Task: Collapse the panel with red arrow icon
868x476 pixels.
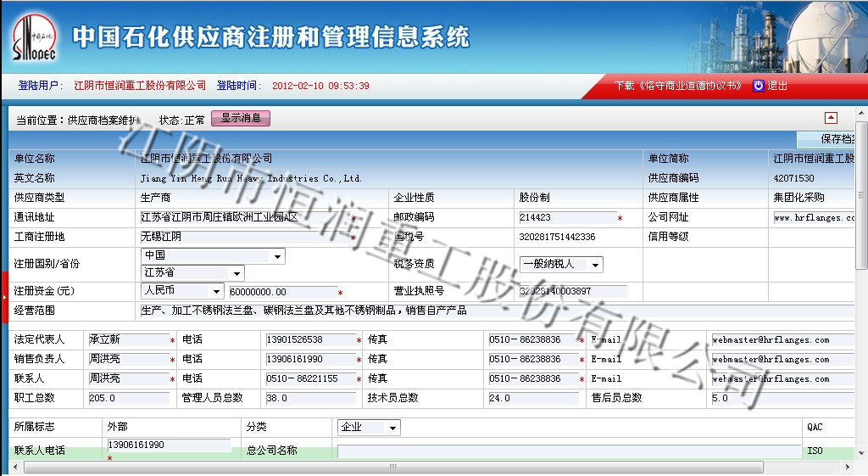Action: click(x=831, y=119)
